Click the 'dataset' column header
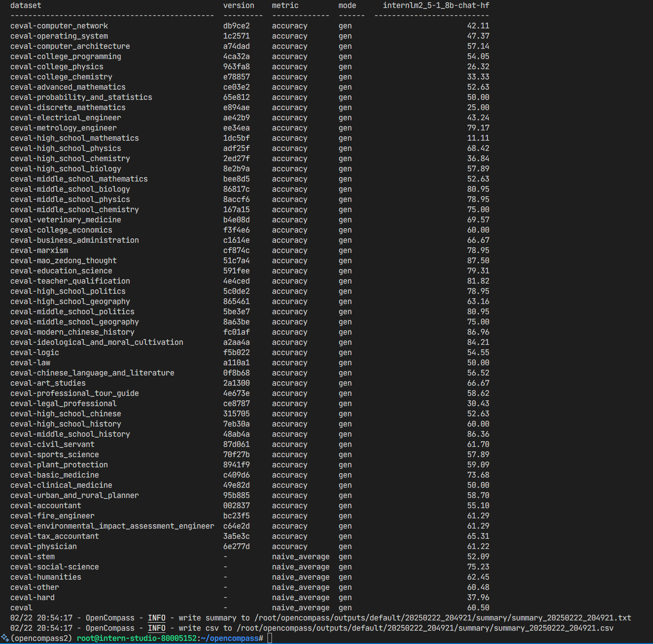 26,5
